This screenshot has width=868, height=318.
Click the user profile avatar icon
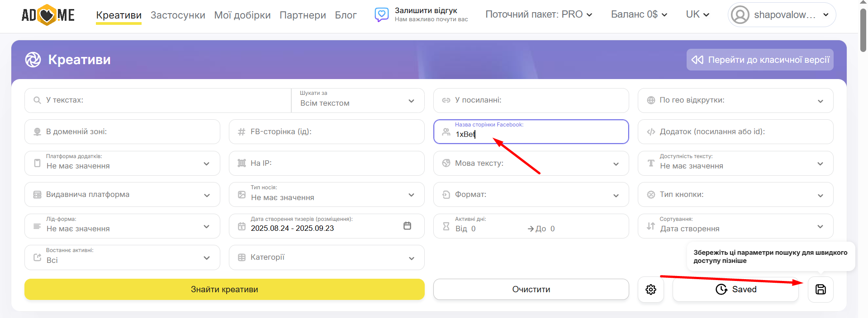pos(740,15)
